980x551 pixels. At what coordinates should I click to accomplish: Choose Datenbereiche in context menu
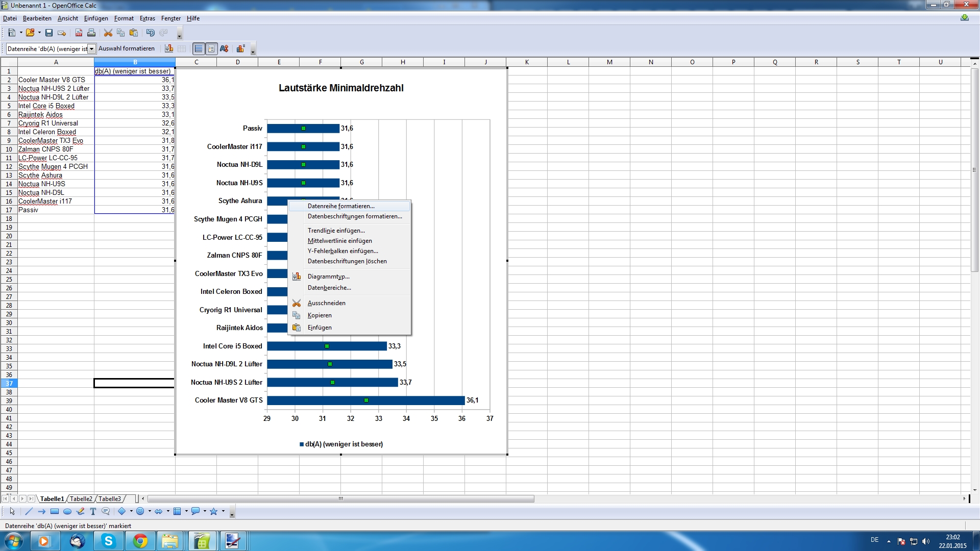point(350,288)
